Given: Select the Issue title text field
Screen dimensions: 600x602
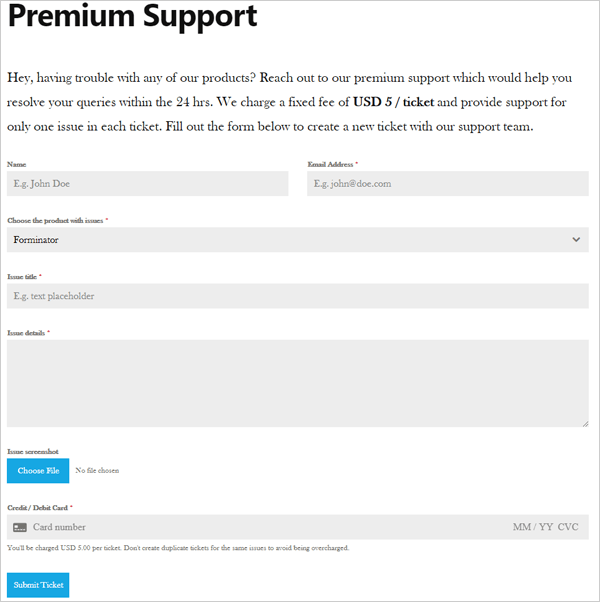Looking at the screenshot, I should 298,296.
